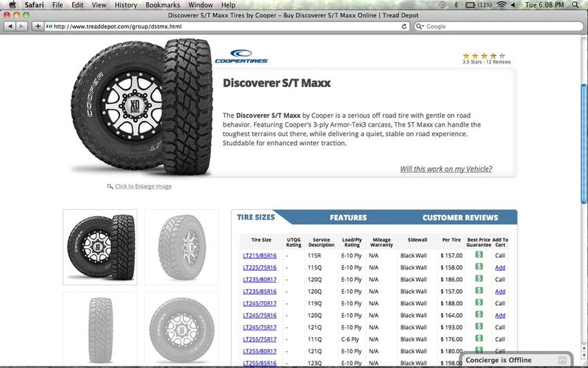Click the large Discoverer S/T Maxx tire image
Image resolution: width=588 pixels, height=368 pixels.
click(x=142, y=106)
